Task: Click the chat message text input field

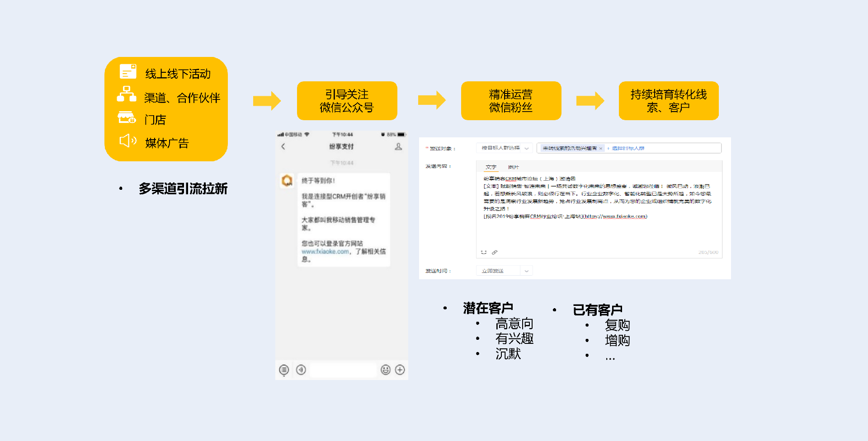Action: (343, 370)
